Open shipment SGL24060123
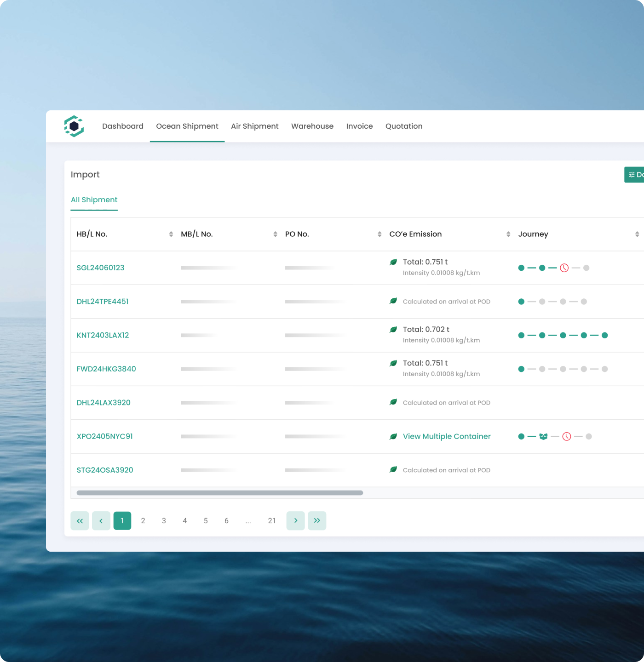The image size is (644, 662). coord(101,268)
